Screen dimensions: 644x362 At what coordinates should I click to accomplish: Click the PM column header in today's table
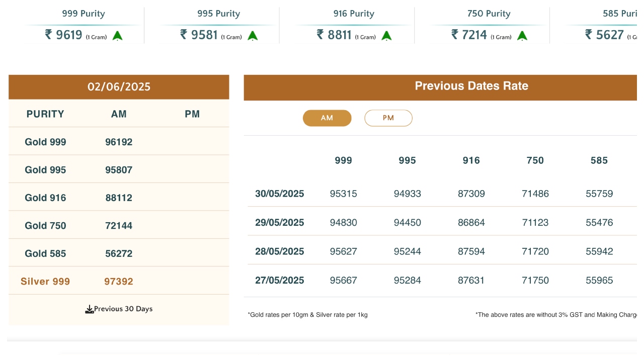click(x=192, y=114)
